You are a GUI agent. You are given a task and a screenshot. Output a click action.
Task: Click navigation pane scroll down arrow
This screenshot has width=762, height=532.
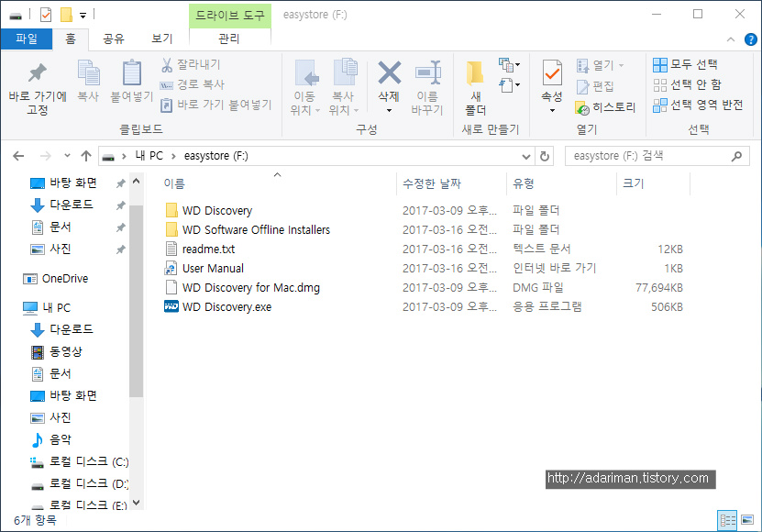click(137, 503)
